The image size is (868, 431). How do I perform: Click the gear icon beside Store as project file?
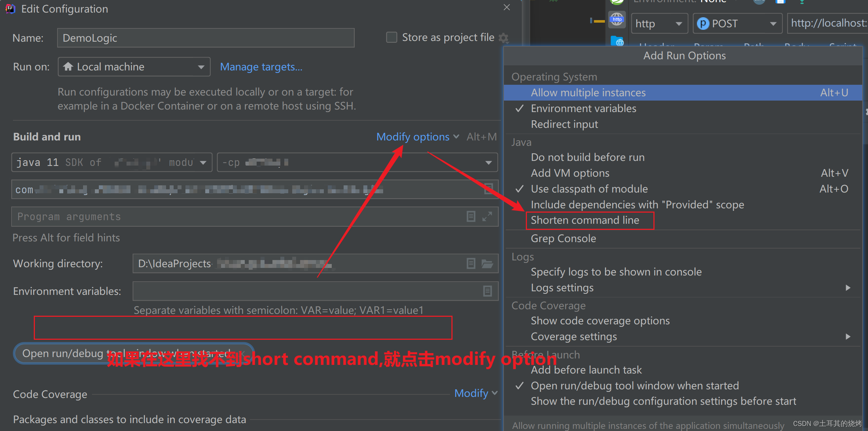click(504, 38)
